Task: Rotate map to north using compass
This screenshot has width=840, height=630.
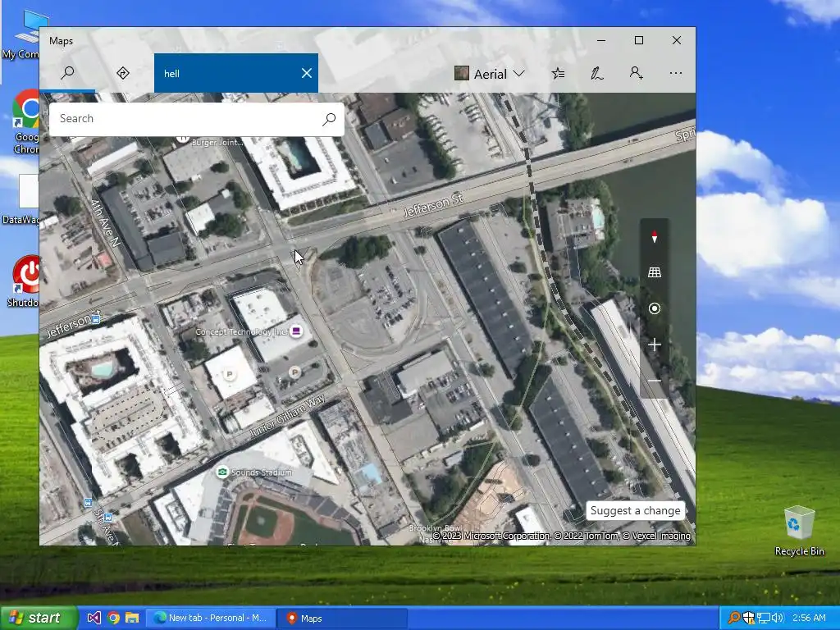Action: 654,237
